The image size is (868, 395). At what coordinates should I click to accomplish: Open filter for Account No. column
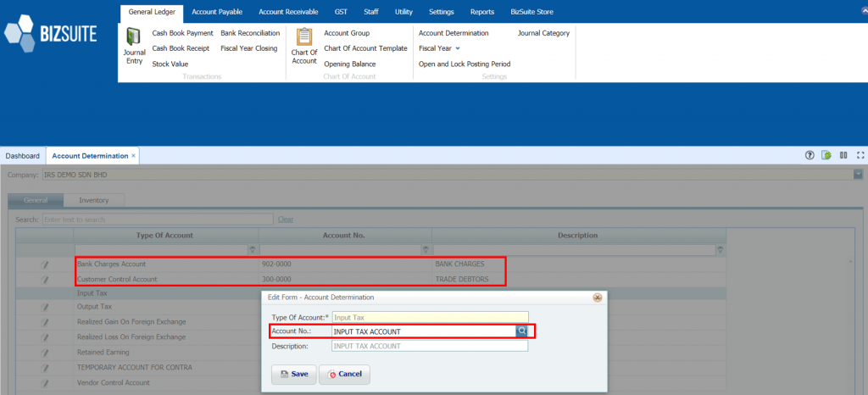coord(426,250)
